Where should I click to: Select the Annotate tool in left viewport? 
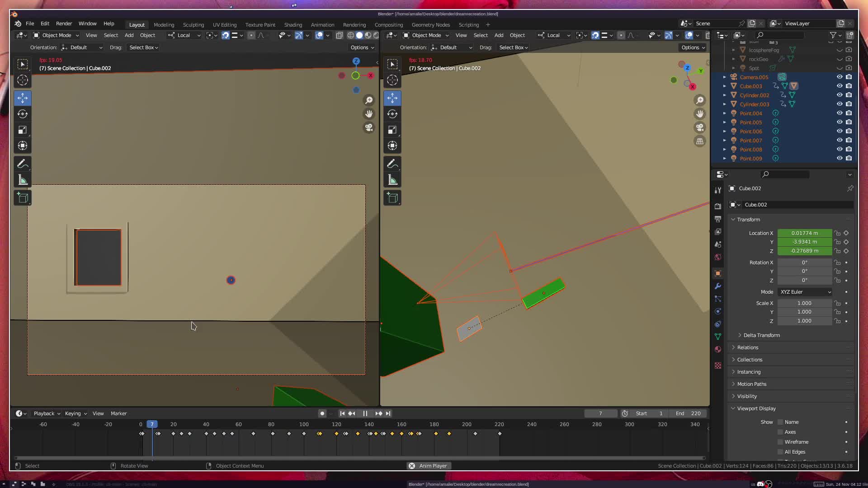pyautogui.click(x=23, y=164)
